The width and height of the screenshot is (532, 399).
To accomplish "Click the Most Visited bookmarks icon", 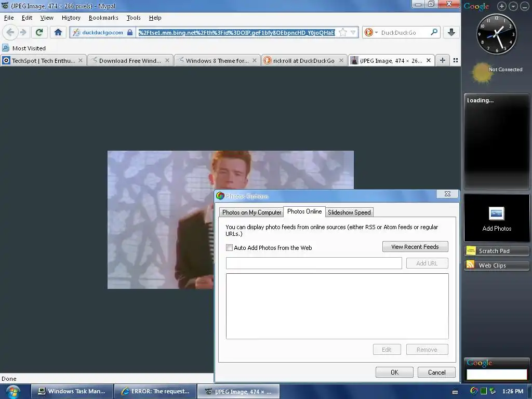I will [x=5, y=48].
